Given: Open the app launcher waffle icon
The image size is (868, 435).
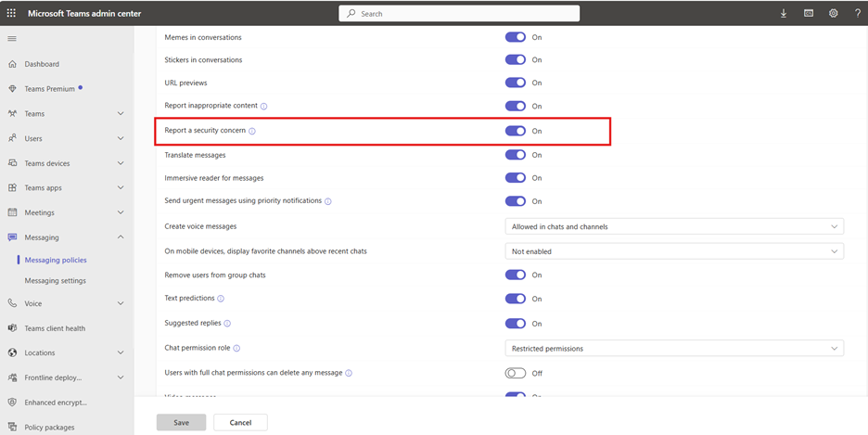Looking at the screenshot, I should 11,13.
